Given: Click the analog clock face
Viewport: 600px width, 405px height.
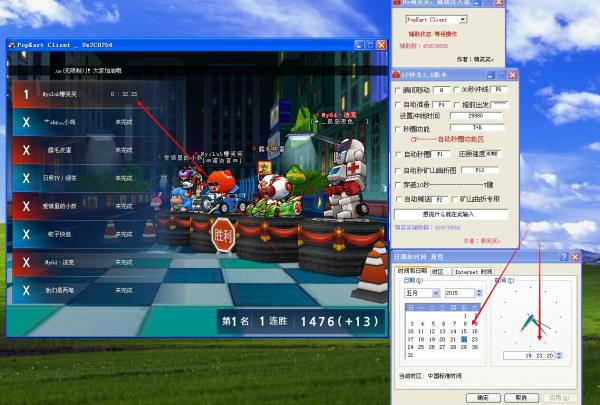Looking at the screenshot, I should (531, 316).
